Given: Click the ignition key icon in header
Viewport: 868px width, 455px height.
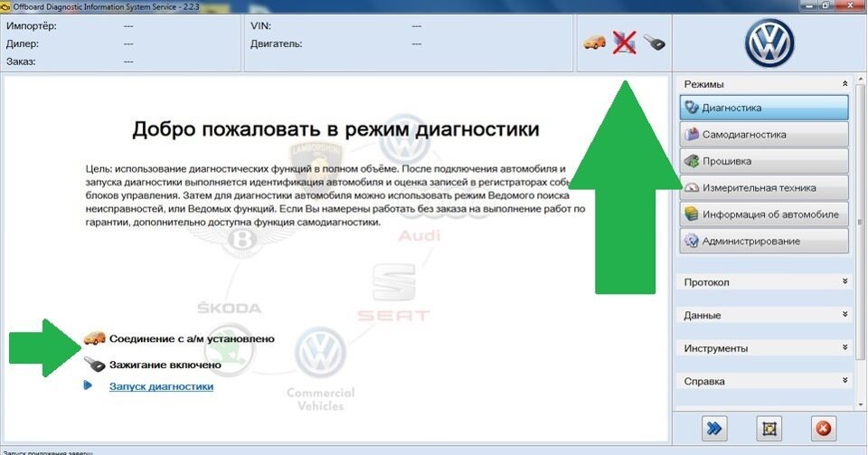Looking at the screenshot, I should 654,43.
